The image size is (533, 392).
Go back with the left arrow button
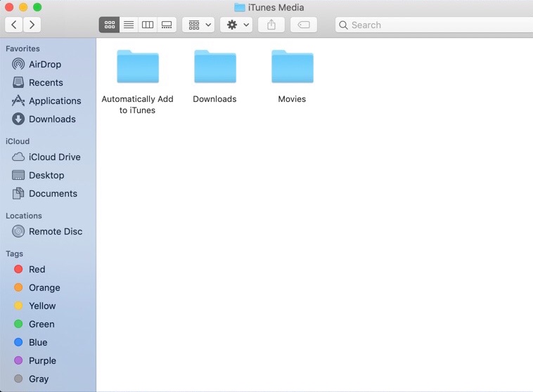pos(14,25)
